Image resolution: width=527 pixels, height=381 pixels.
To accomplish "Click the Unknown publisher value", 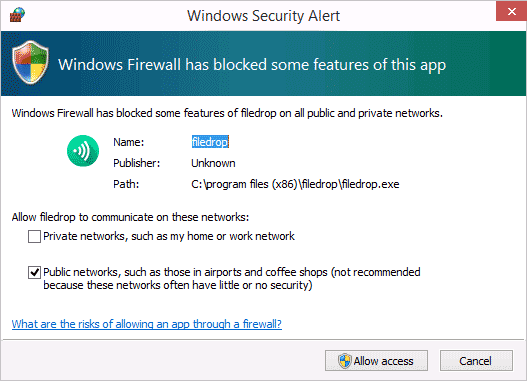I will tap(213, 163).
